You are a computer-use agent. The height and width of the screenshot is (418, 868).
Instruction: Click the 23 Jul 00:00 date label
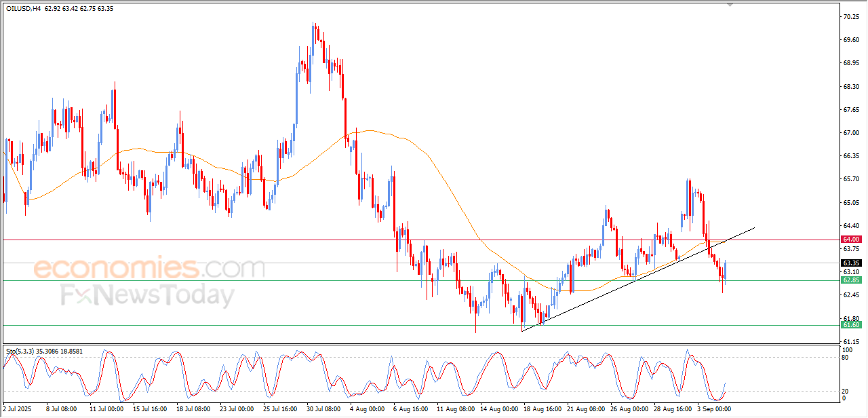pos(235,409)
